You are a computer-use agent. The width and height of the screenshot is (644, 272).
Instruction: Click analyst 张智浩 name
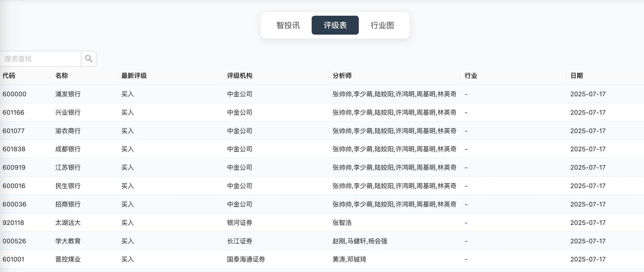click(x=342, y=223)
